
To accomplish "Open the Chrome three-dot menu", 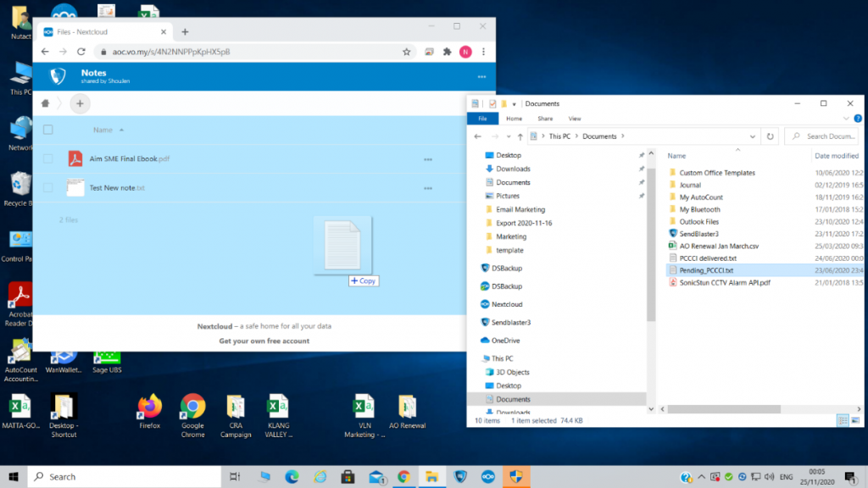I will point(483,52).
